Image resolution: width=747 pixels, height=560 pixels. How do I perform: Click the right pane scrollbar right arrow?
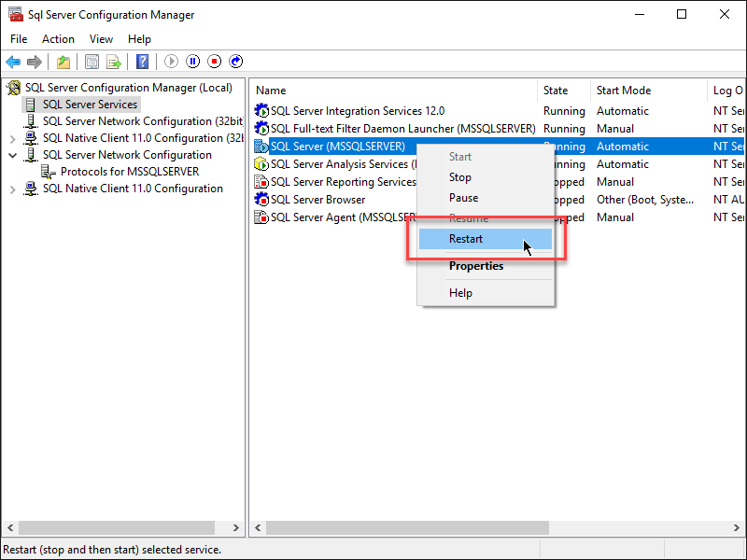click(x=736, y=527)
